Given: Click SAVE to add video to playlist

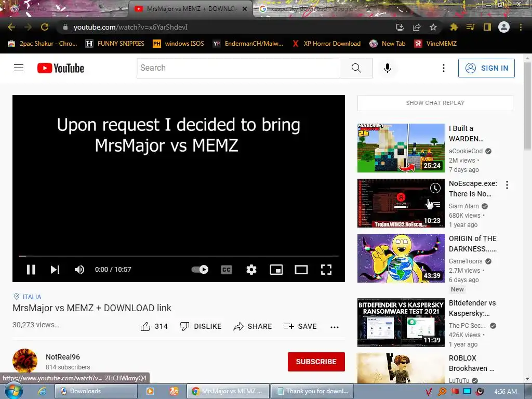Looking at the screenshot, I should (x=300, y=326).
